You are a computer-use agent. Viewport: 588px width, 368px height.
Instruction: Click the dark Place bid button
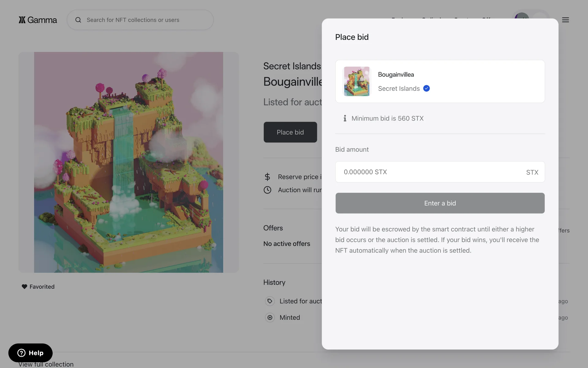(x=290, y=132)
